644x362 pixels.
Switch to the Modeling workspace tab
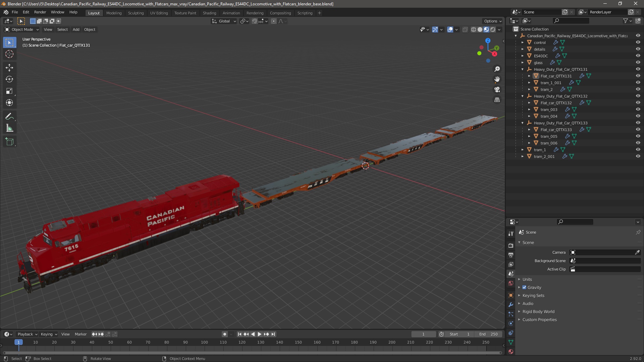(114, 13)
